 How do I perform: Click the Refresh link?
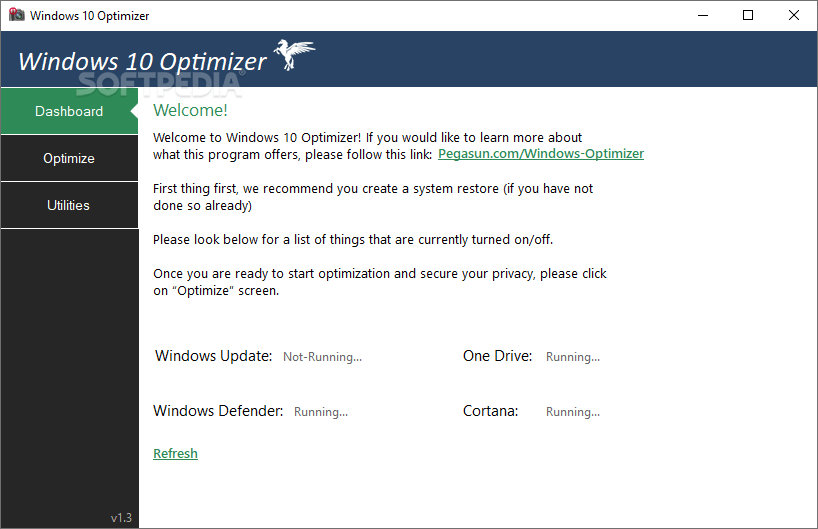[x=175, y=453]
